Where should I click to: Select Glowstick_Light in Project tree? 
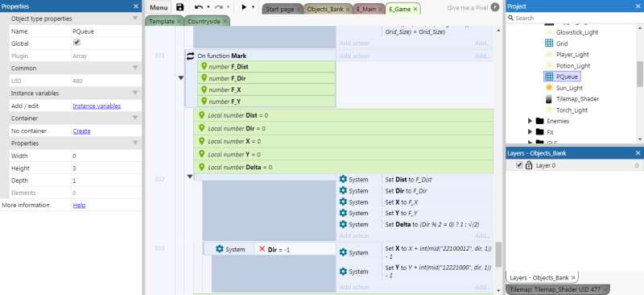click(577, 32)
